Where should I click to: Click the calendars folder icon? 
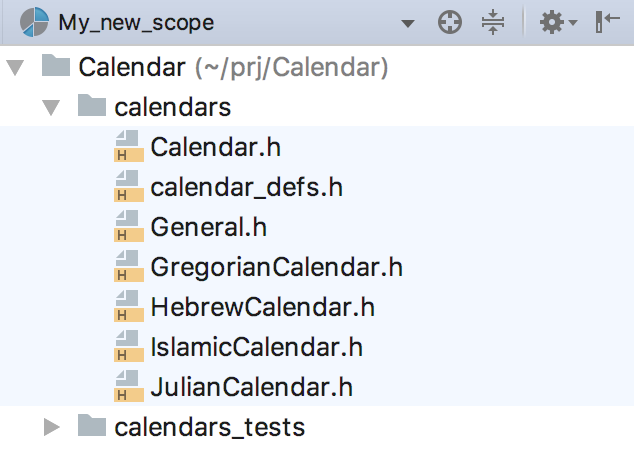pos(92,105)
